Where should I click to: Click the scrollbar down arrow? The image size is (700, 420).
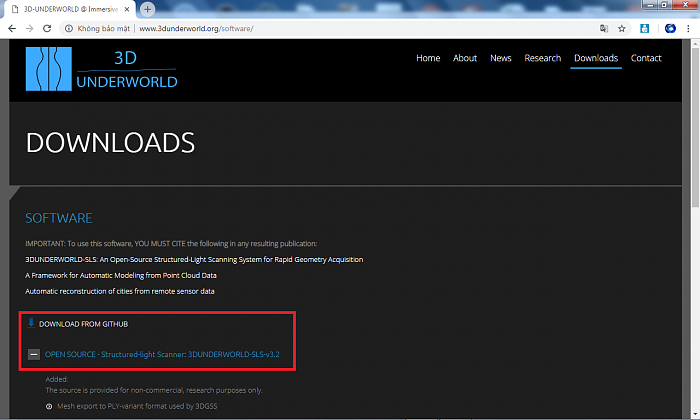(x=695, y=414)
